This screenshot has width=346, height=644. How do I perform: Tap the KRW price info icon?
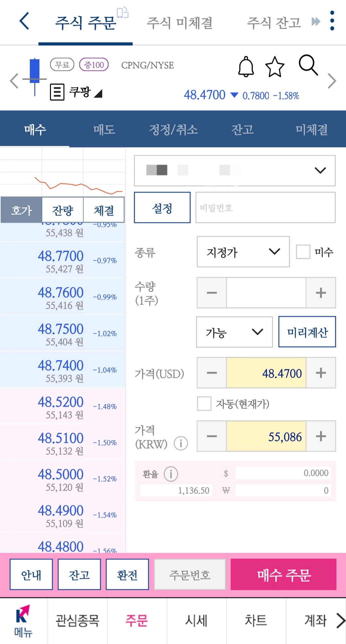pyautogui.click(x=181, y=444)
